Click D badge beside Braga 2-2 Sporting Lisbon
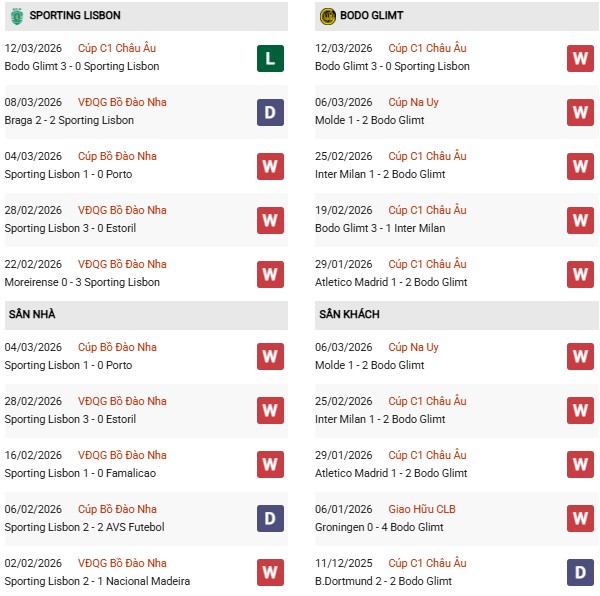The image size is (600, 596). tap(270, 112)
